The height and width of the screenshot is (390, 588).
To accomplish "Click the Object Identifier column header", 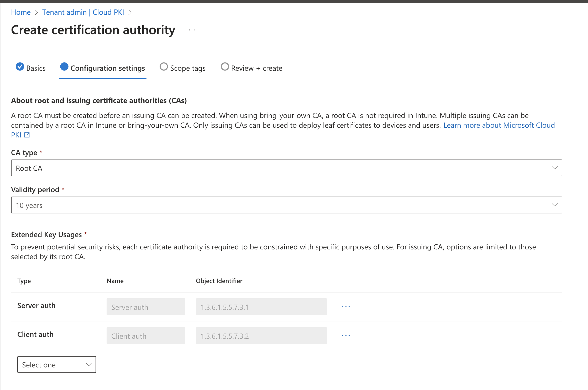I will coord(219,281).
